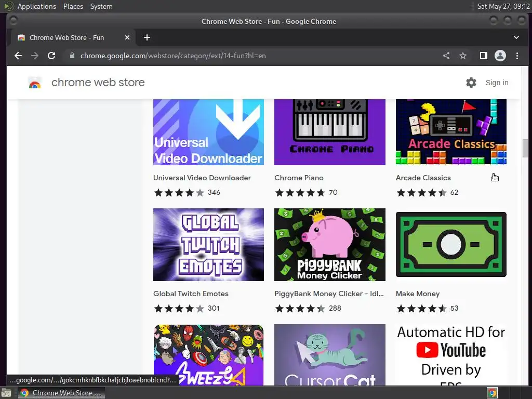Bookmark this page with the star icon
This screenshot has height=399, width=532.
click(x=463, y=56)
